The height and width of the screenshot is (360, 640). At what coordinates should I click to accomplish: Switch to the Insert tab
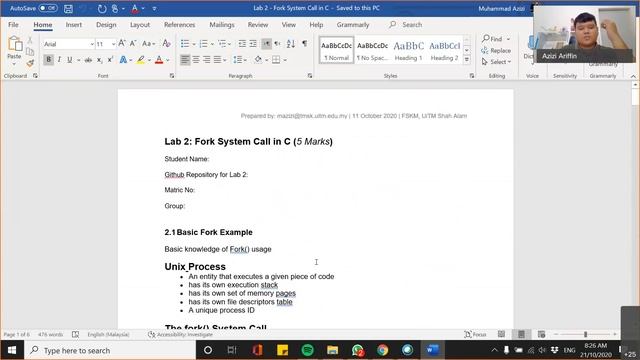point(73,24)
